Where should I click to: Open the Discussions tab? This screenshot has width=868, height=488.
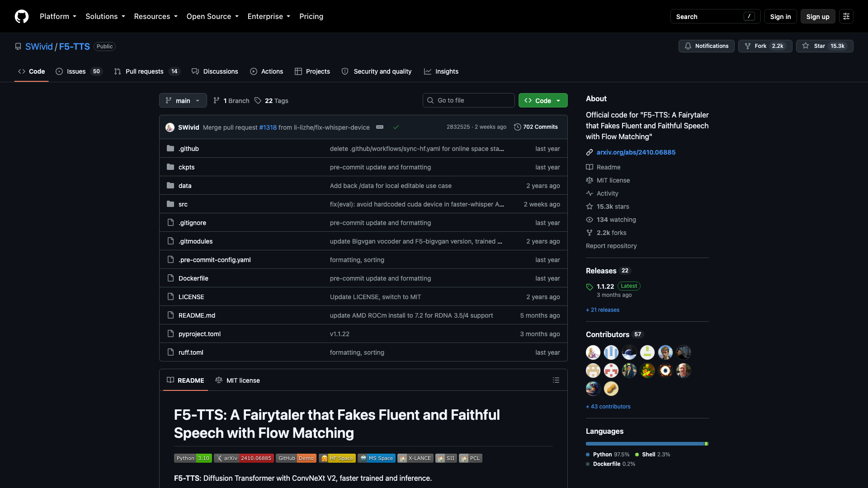[x=215, y=71]
